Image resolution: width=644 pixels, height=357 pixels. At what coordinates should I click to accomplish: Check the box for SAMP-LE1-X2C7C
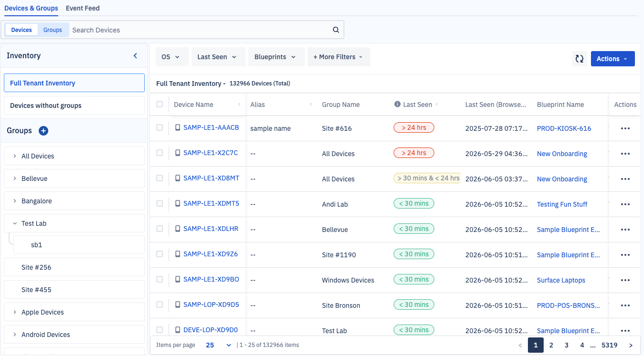(x=160, y=153)
